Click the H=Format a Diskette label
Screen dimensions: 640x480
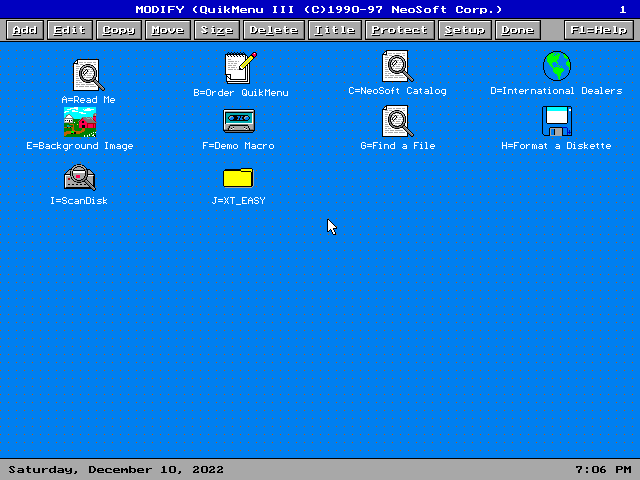pos(556,146)
